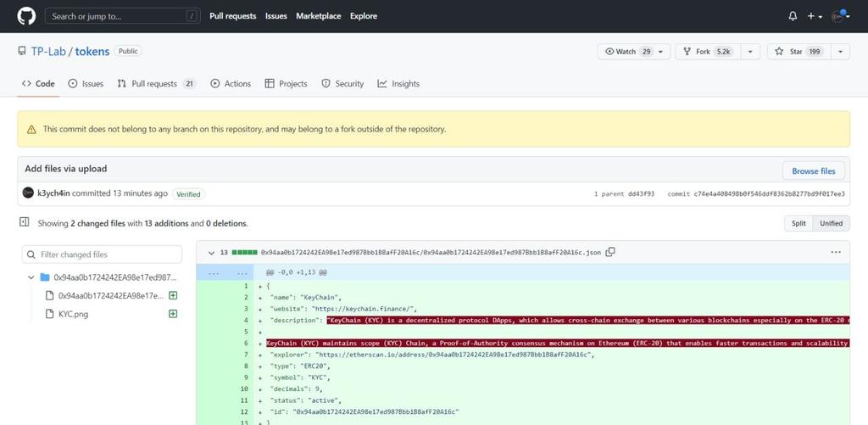
Task: Click the warning triangle icon in banner
Action: tap(31, 130)
